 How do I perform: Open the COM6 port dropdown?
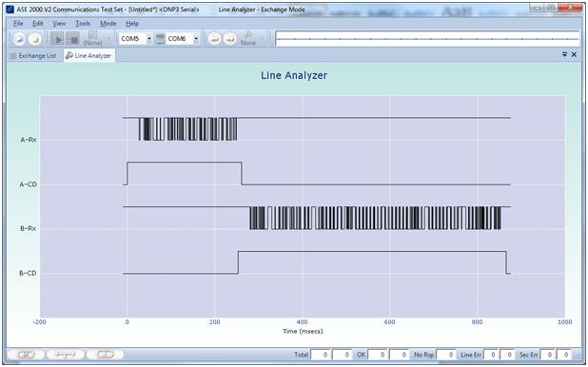(196, 39)
